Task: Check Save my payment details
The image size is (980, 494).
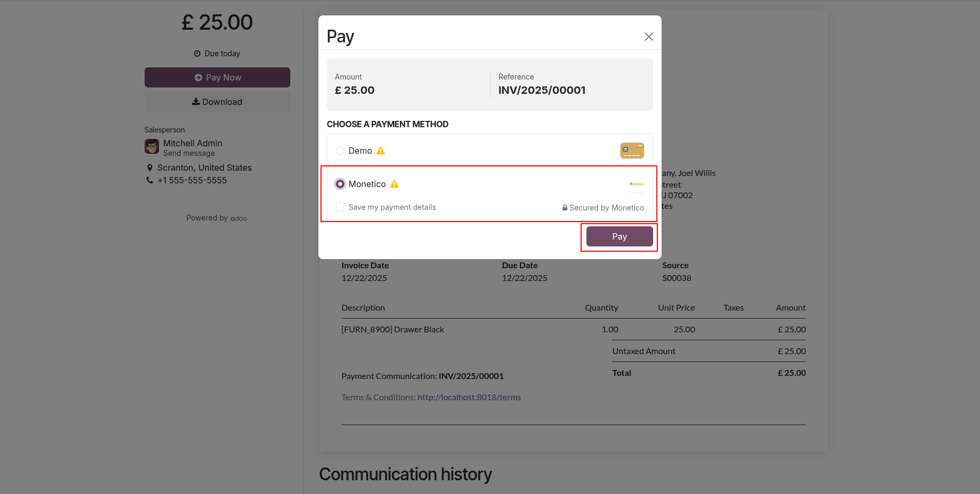Action: pyautogui.click(x=340, y=207)
